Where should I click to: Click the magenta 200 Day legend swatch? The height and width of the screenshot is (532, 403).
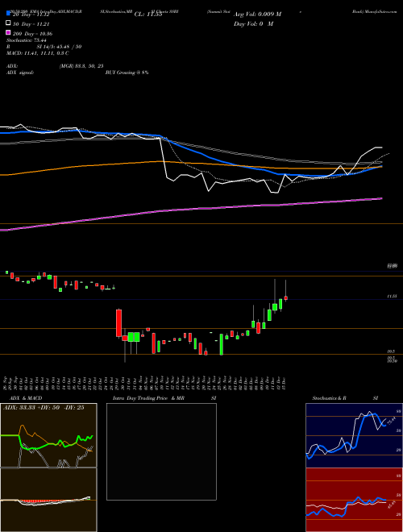pos(8,32)
